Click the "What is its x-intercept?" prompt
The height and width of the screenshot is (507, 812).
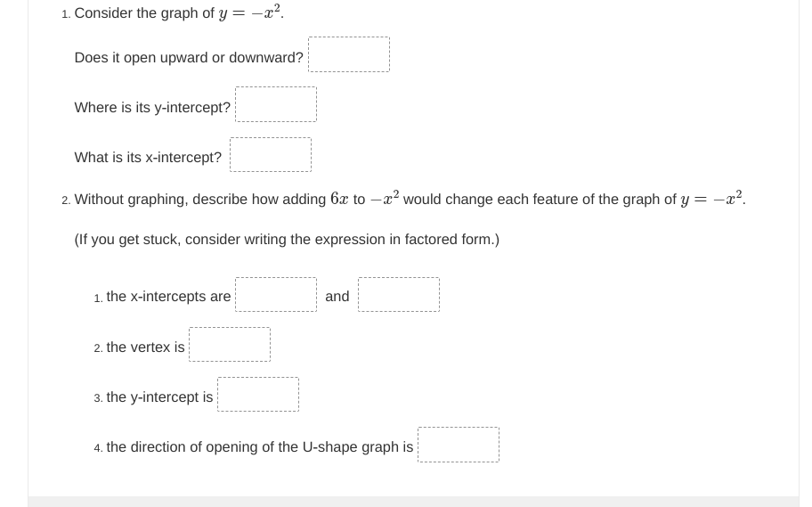[148, 158]
